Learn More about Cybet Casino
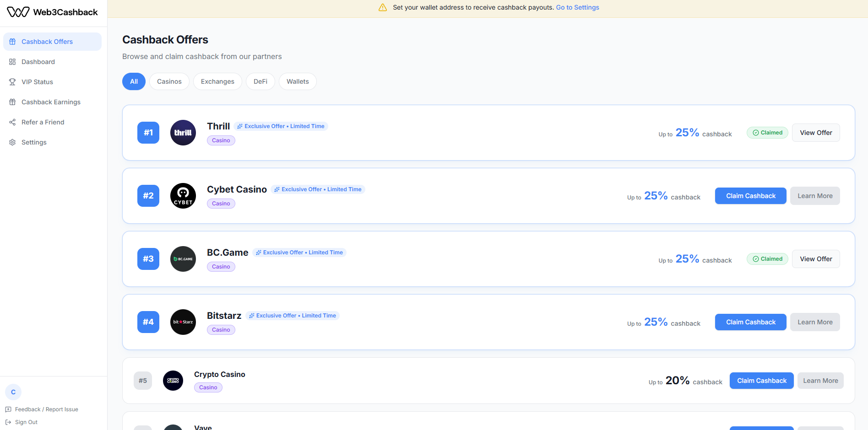 (x=815, y=196)
